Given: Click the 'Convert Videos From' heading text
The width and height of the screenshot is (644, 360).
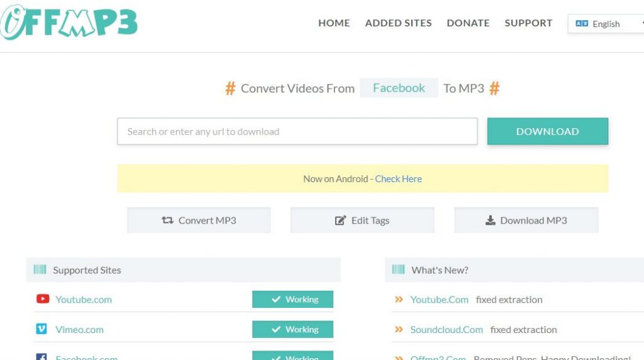Looking at the screenshot, I should [297, 88].
